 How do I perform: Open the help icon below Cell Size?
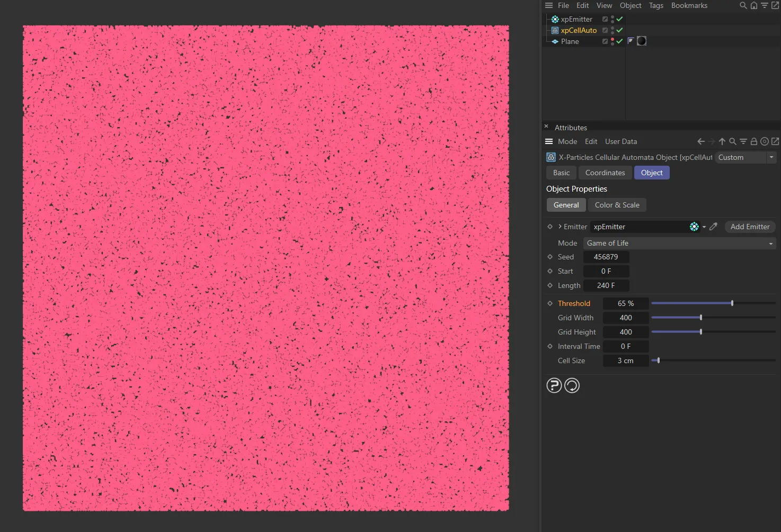click(554, 385)
